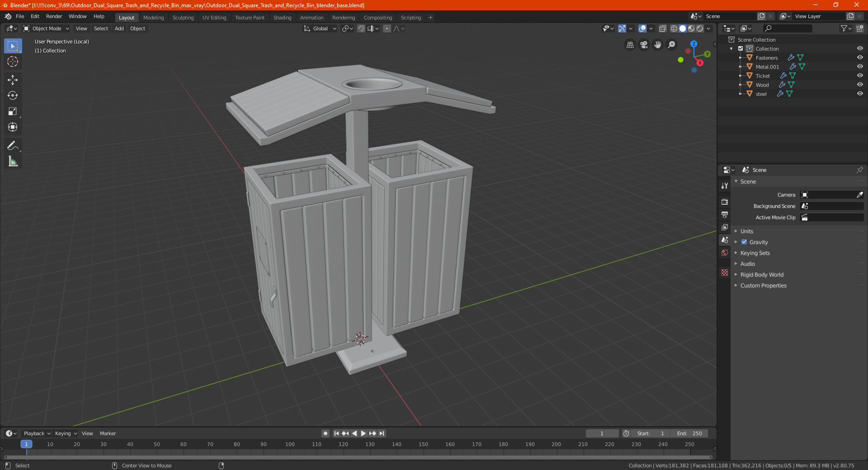Select the Scale tool
868x470 pixels.
[x=13, y=111]
